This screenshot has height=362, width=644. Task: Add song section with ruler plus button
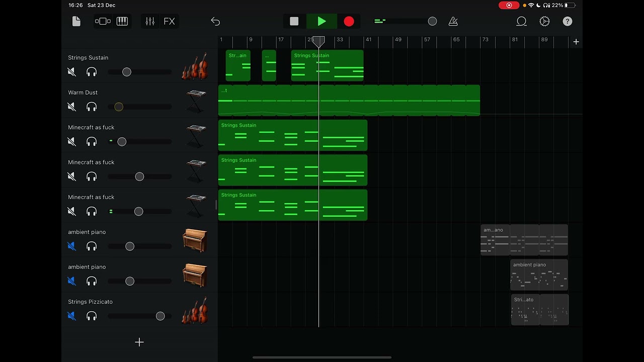tap(576, 42)
